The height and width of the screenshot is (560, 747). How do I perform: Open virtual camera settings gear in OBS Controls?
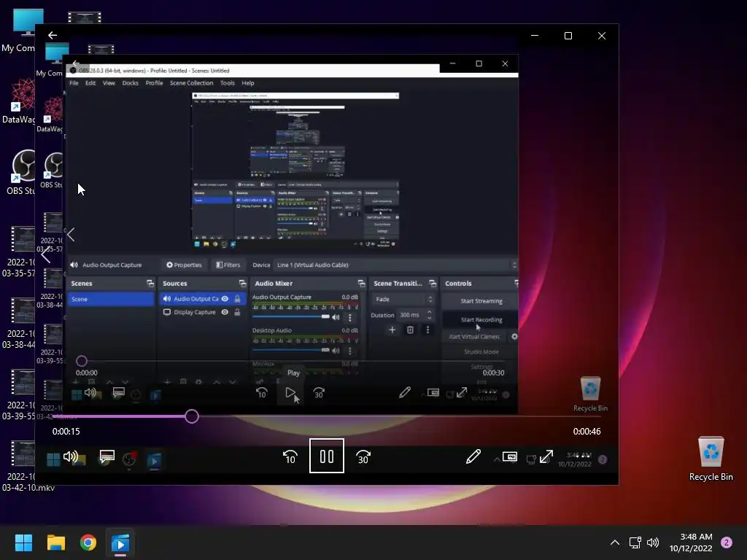coord(514,336)
